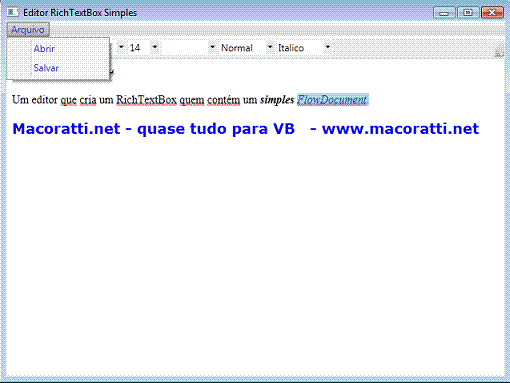Click the application icon in the title bar
The width and height of the screenshot is (510, 383).
pos(13,13)
